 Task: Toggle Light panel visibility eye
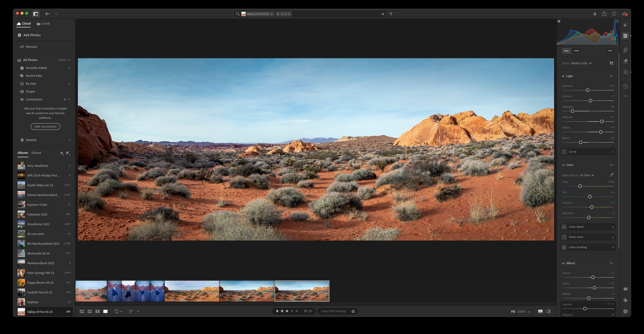coord(612,76)
